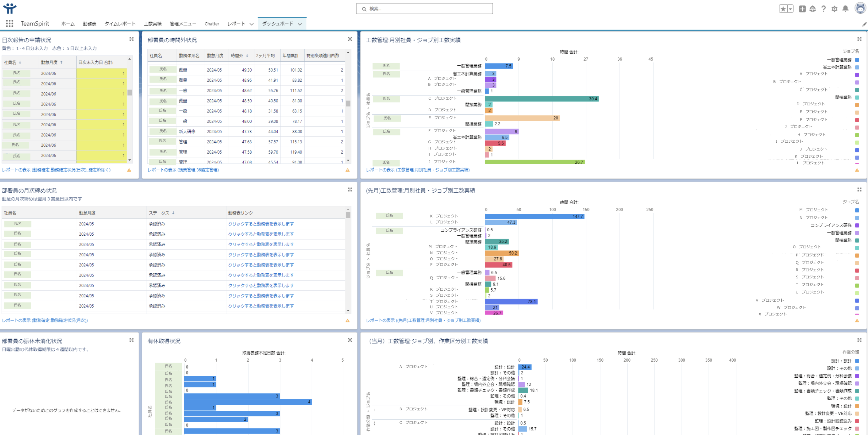
Task: Open the ダッシュボード tab dropdown chevron
Action: pos(300,24)
